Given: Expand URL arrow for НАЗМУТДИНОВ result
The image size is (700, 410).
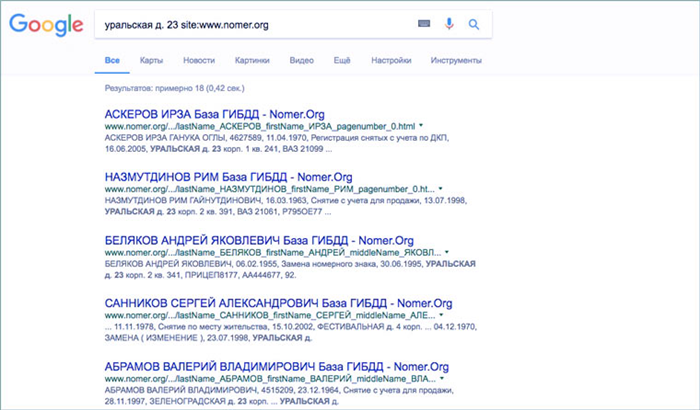Looking at the screenshot, I should click(441, 188).
